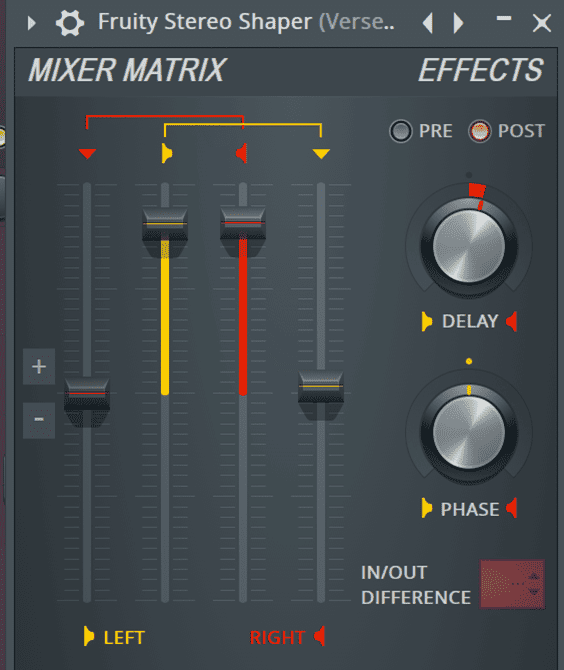Select next preset with right arrow
This screenshot has width=564, height=670.
[x=458, y=23]
